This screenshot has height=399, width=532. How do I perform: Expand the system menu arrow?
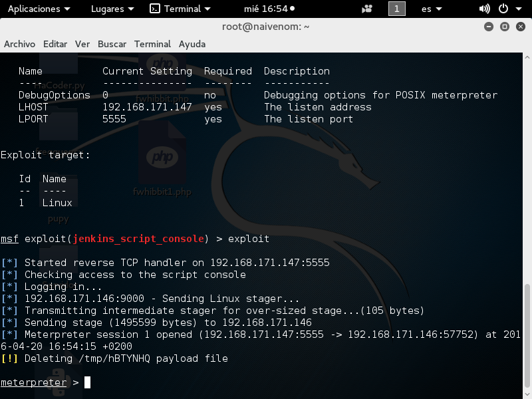point(519,9)
